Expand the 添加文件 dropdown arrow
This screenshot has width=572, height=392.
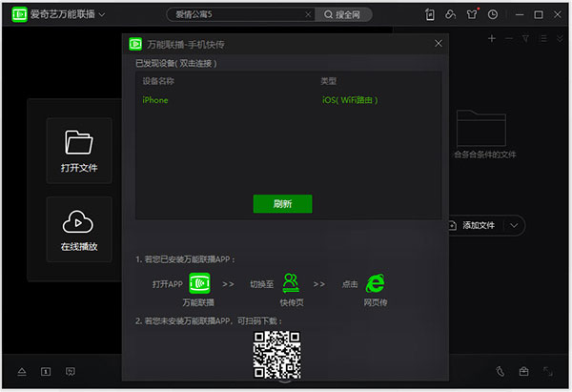[x=514, y=225]
